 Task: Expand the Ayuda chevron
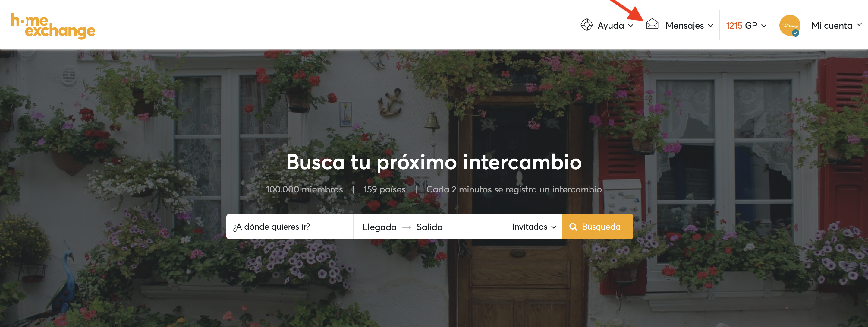[x=631, y=26]
